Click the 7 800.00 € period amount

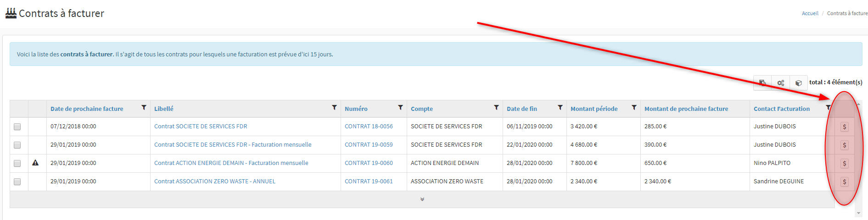(x=584, y=163)
